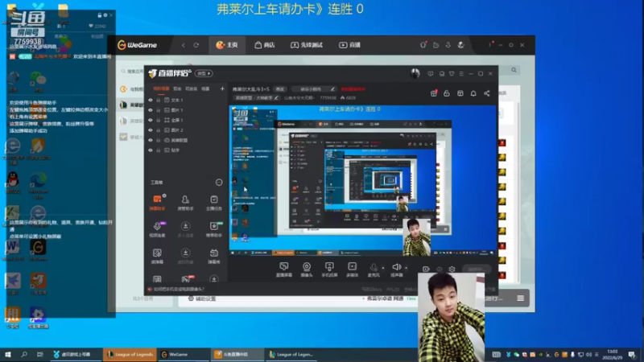
Task: Open the 弹幕助手 danmaku assistant tool
Action: [x=157, y=203]
